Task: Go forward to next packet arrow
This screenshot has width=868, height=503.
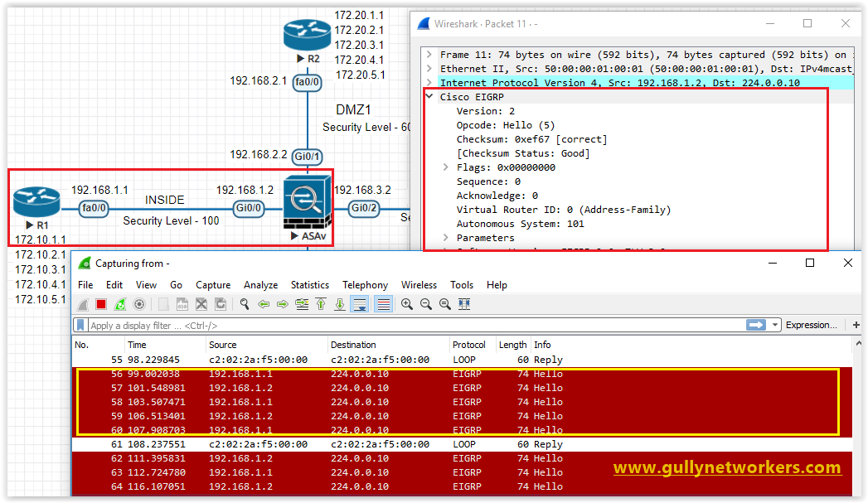Action: 283,304
